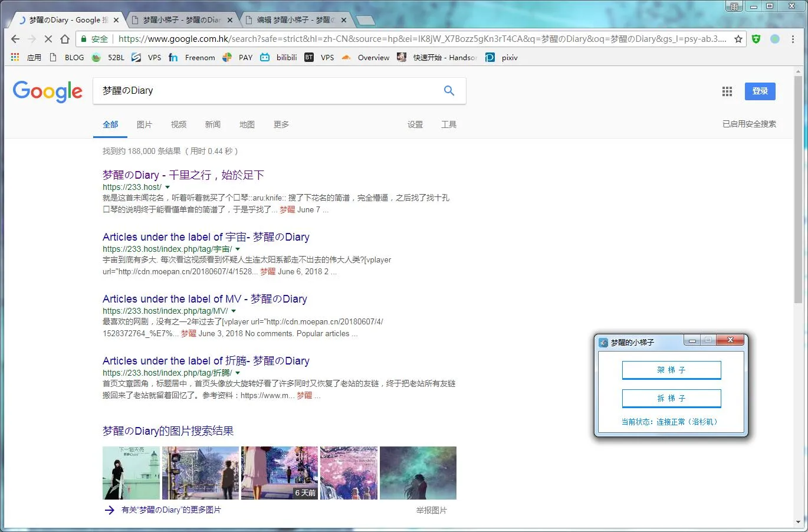Image resolution: width=808 pixels, height=532 pixels.
Task: Open the PAY bookmark icon
Action: point(227,57)
